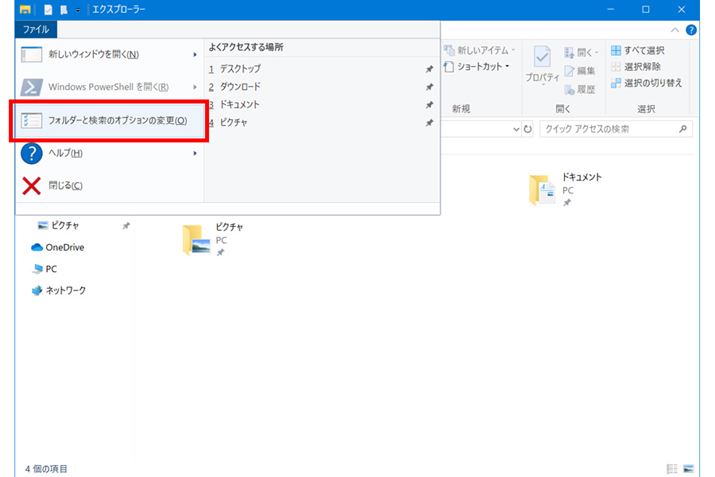Click the search magnifier icon
Screen dimensions: 715x477
click(x=683, y=129)
